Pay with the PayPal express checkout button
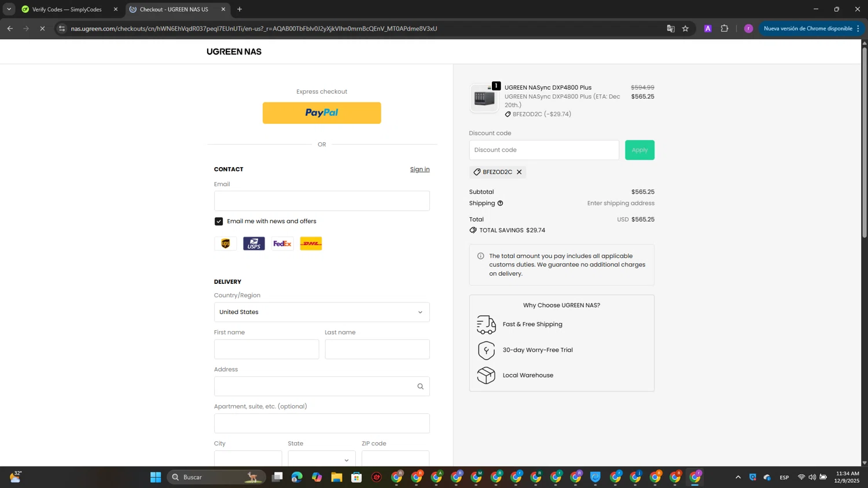Image resolution: width=868 pixels, height=488 pixels. (x=322, y=113)
